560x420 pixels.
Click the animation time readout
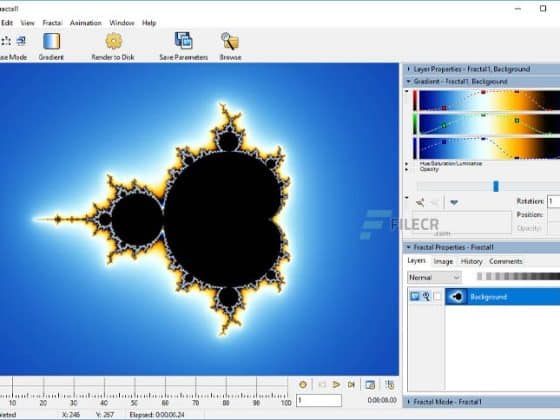pyautogui.click(x=382, y=400)
